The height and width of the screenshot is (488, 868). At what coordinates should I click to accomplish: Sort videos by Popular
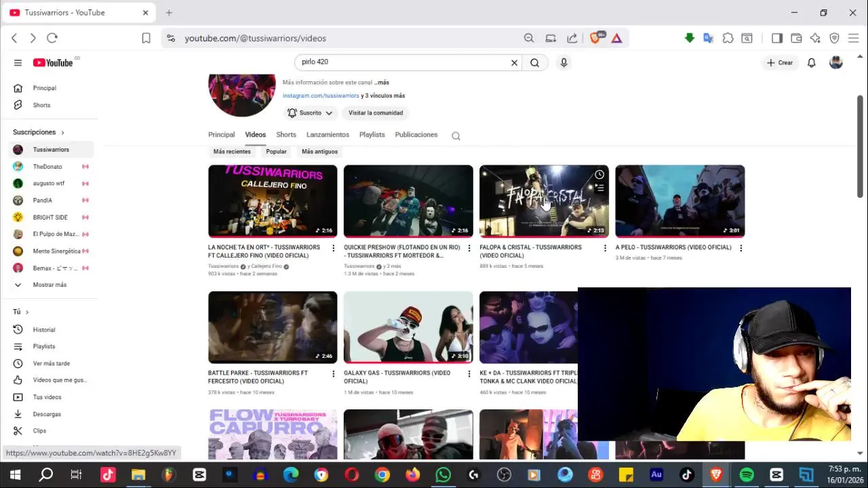click(276, 152)
